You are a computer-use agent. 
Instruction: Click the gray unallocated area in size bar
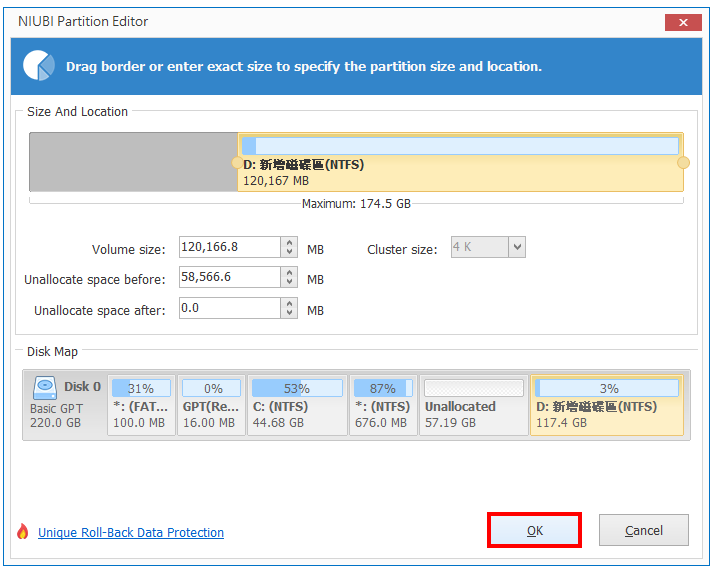(134, 162)
